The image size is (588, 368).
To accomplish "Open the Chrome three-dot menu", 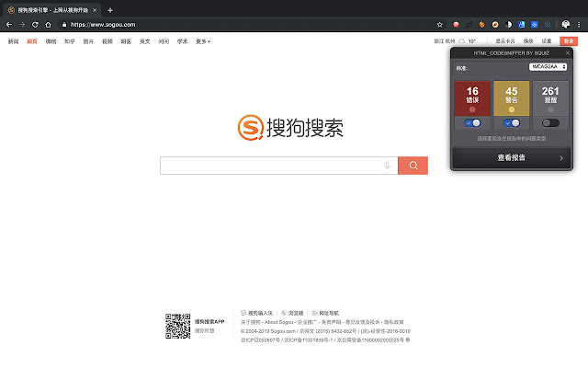I will [579, 25].
